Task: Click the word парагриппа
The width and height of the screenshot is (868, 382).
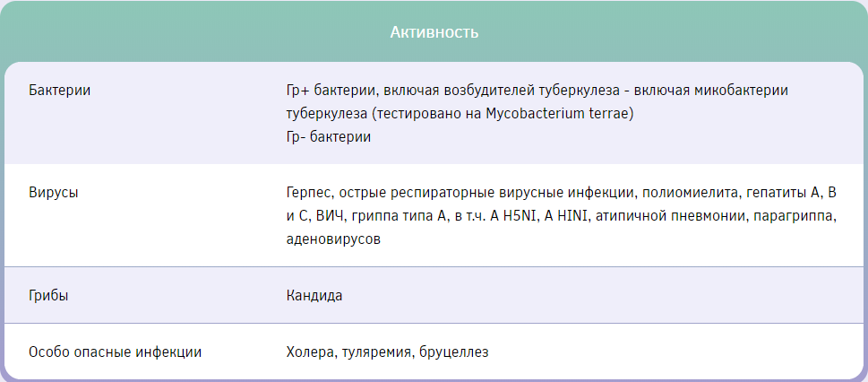Action: tap(796, 216)
